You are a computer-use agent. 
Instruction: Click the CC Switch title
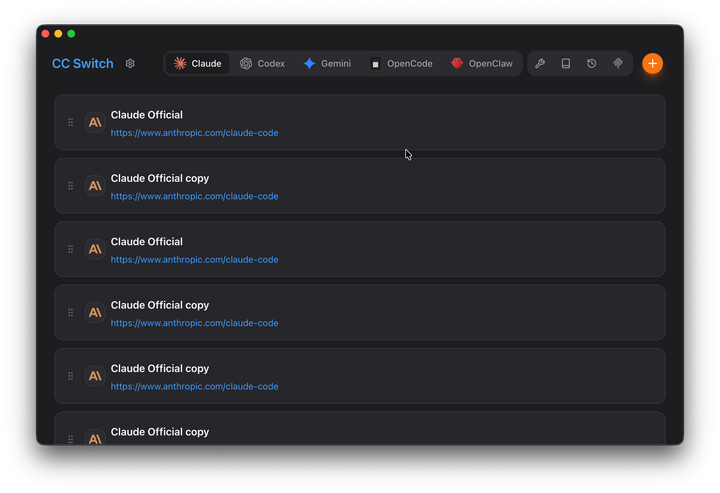tap(83, 63)
